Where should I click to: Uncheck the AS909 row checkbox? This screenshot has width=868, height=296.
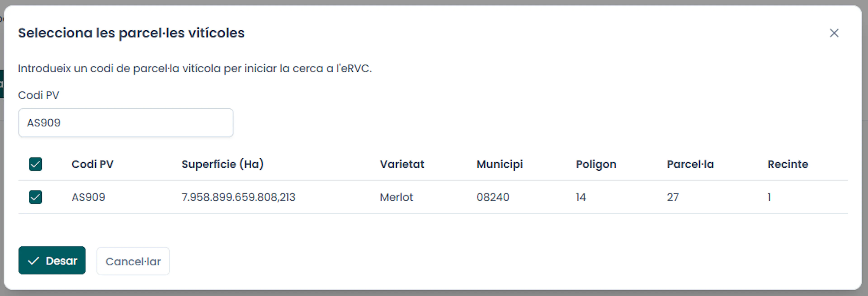pos(35,197)
